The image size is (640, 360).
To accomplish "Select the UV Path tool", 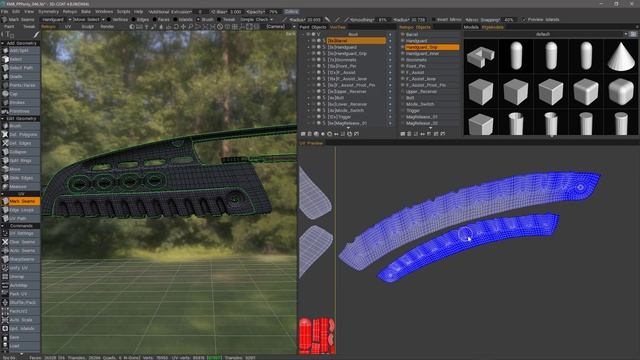I will pyautogui.click(x=20, y=219).
